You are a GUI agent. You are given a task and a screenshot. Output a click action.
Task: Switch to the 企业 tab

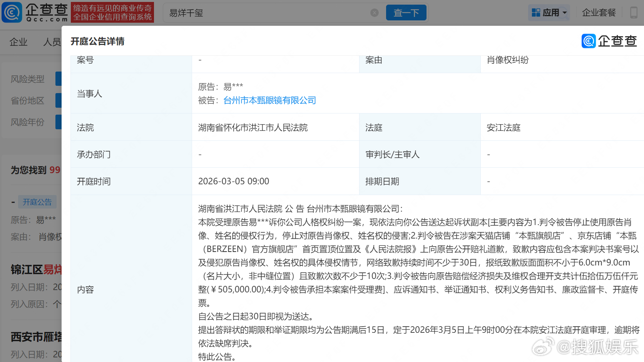18,42
